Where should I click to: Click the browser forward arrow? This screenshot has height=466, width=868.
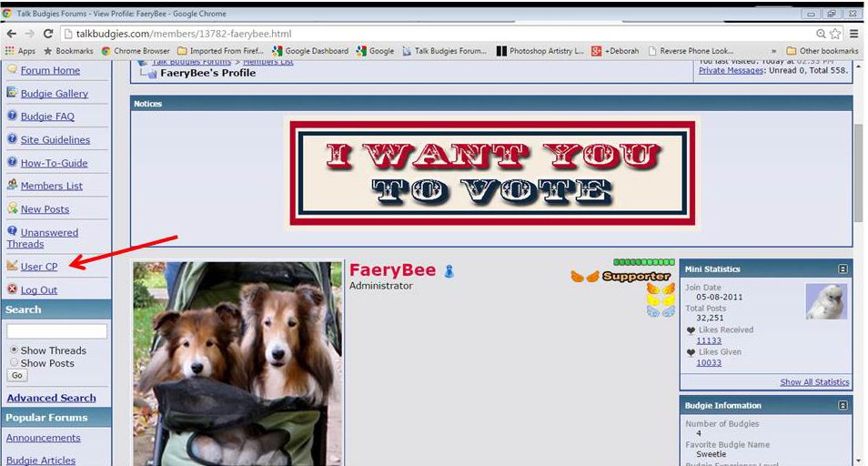29,34
